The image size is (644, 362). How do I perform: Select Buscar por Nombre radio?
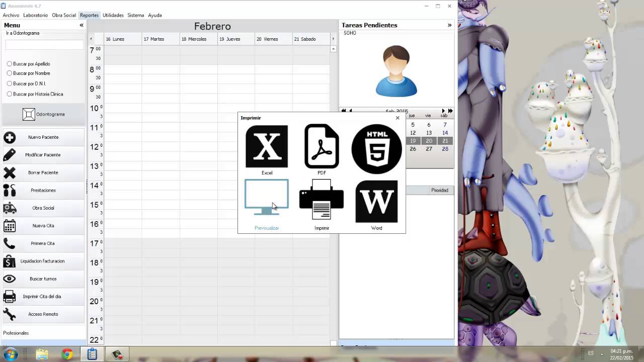(10, 73)
